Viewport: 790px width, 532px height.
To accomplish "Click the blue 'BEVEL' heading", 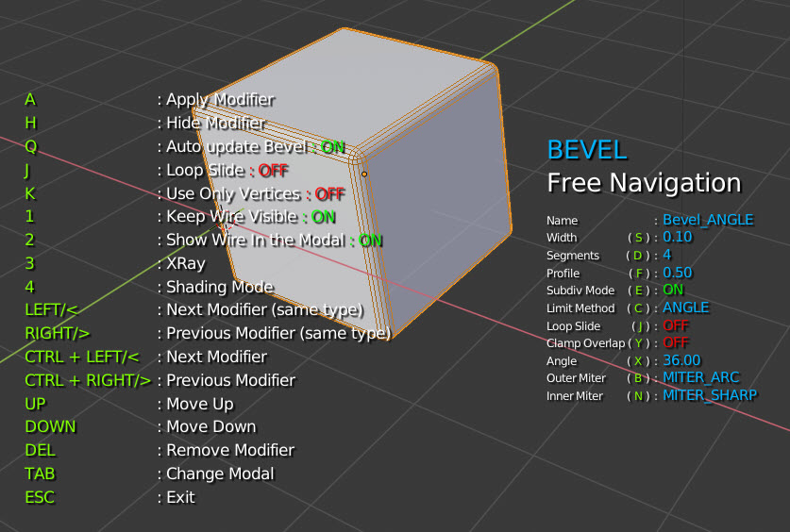I will [x=587, y=150].
